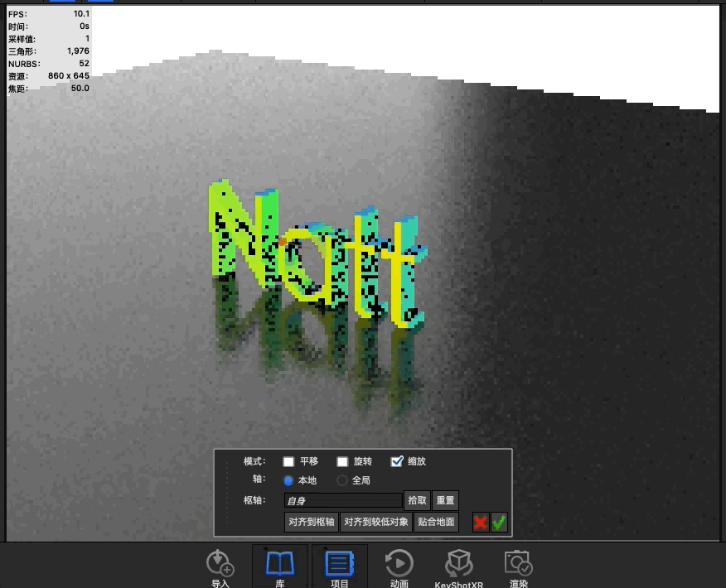Uncheck the 缩放 scale checkbox
This screenshot has width=726, height=588.
[x=397, y=461]
